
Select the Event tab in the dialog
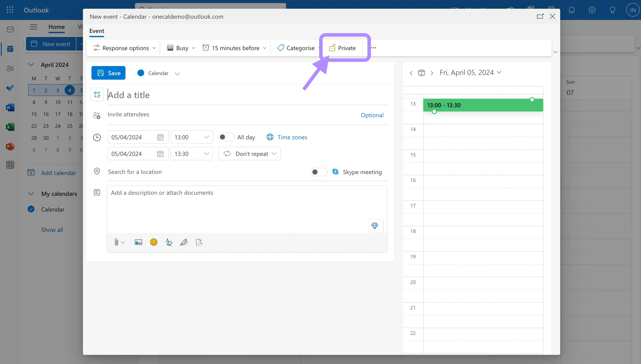(96, 31)
